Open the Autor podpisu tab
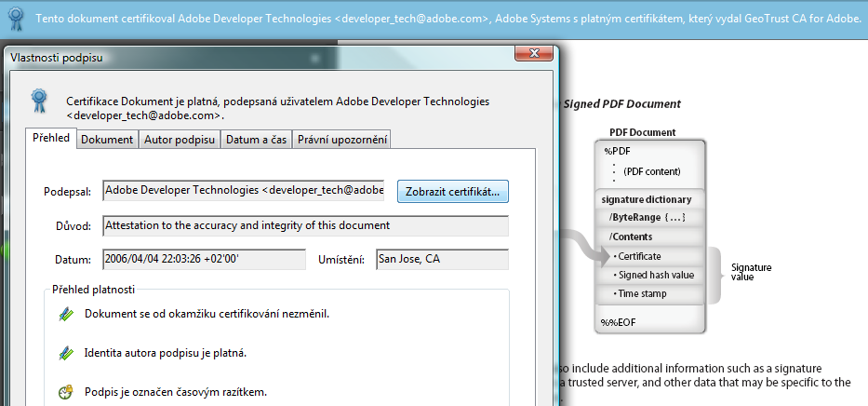The image size is (868, 406). [x=180, y=140]
